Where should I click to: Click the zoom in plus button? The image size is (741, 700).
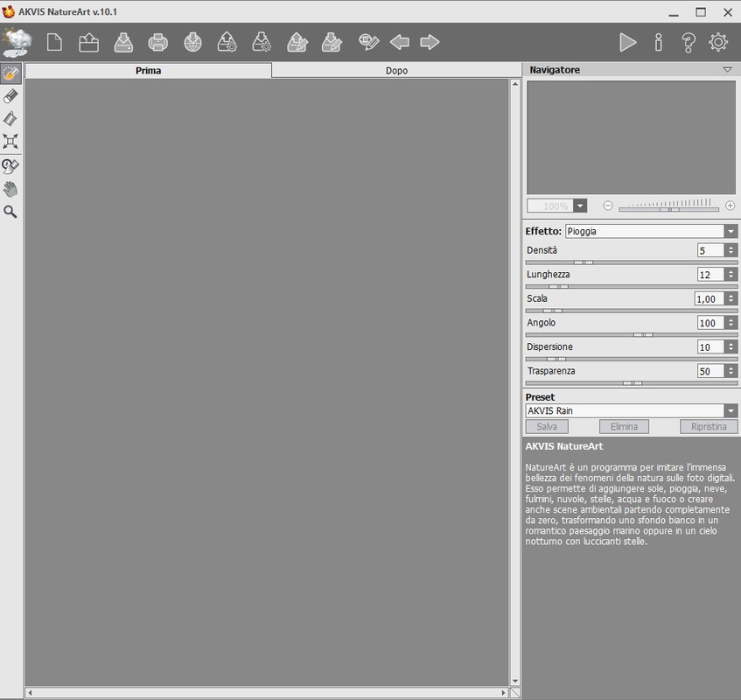point(731,206)
